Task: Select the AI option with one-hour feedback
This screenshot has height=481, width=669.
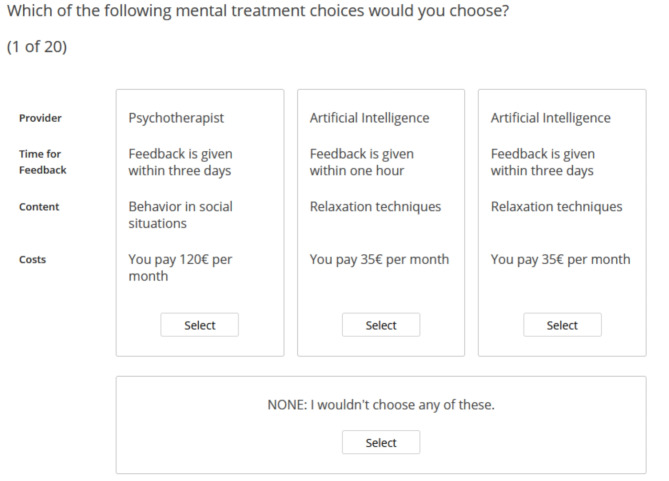Action: 380,325
